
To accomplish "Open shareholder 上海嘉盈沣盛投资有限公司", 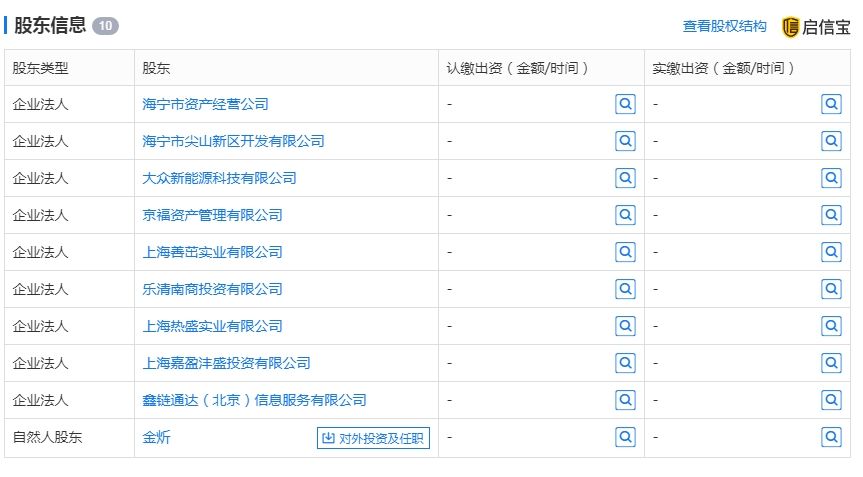I will (226, 363).
